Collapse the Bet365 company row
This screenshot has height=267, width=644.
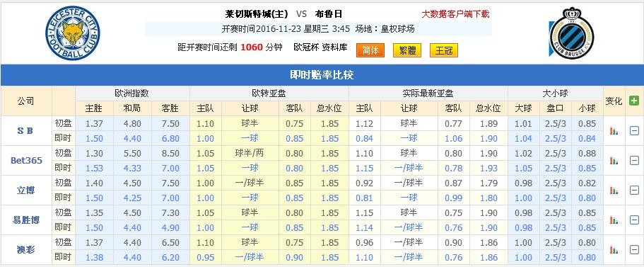[634, 161]
